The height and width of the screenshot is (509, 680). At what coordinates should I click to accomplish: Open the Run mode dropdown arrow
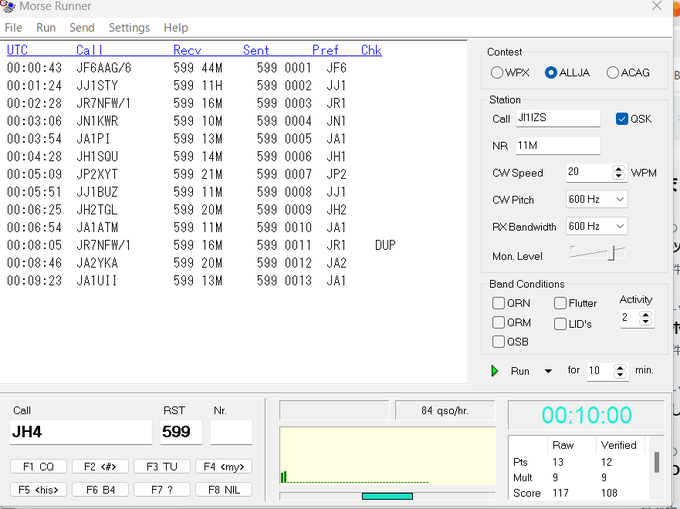[548, 371]
